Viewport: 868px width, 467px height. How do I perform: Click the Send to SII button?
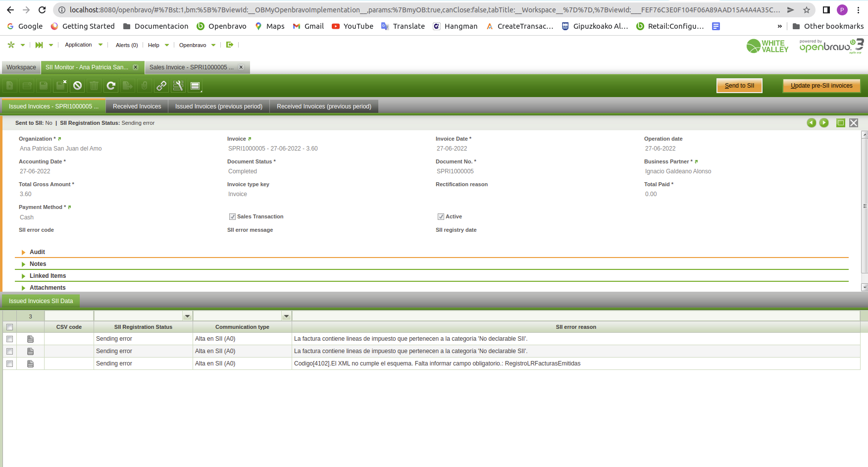(x=739, y=86)
